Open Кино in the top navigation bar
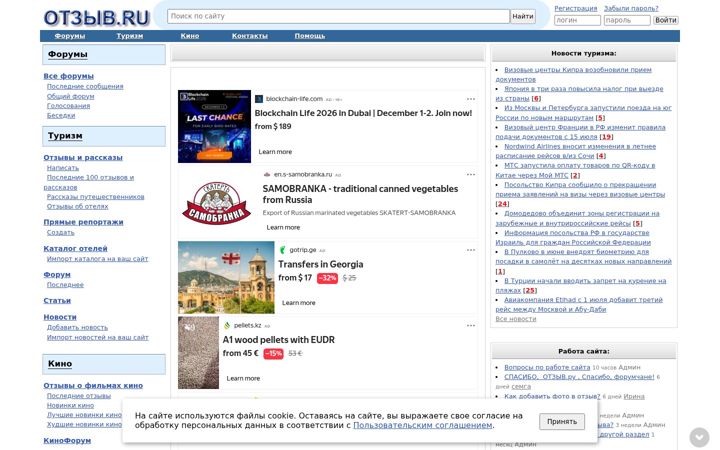 tap(190, 36)
